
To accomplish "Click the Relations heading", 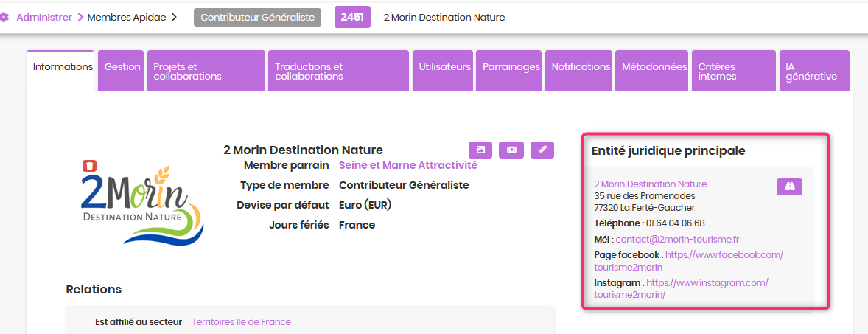I will 94,289.
